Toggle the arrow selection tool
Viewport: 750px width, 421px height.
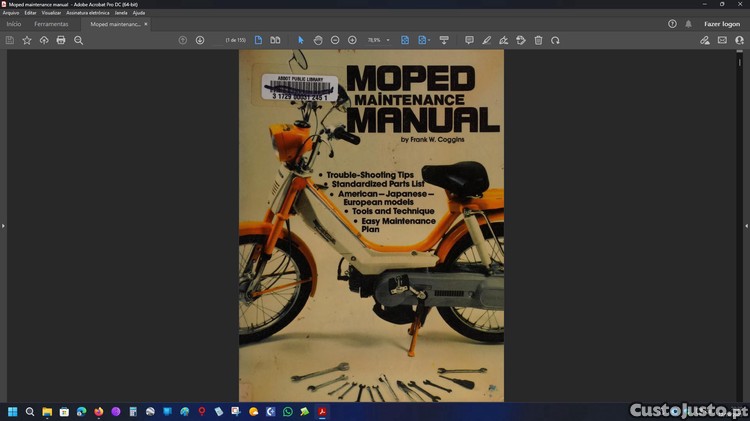pyautogui.click(x=300, y=40)
